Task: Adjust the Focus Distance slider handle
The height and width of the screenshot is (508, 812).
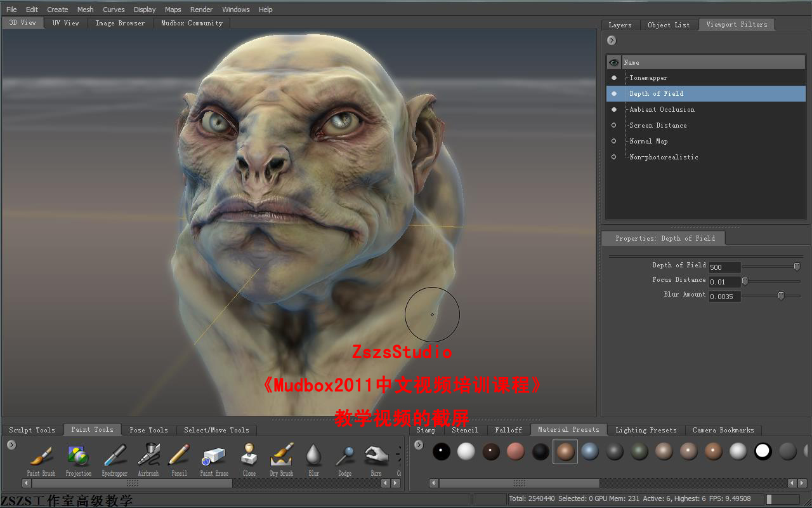Action: click(745, 281)
